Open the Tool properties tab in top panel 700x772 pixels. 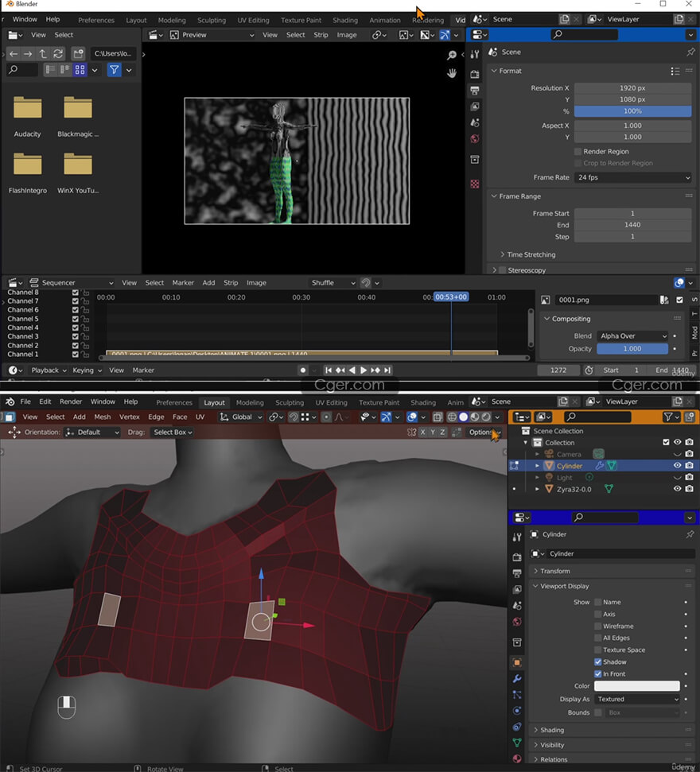tap(475, 55)
